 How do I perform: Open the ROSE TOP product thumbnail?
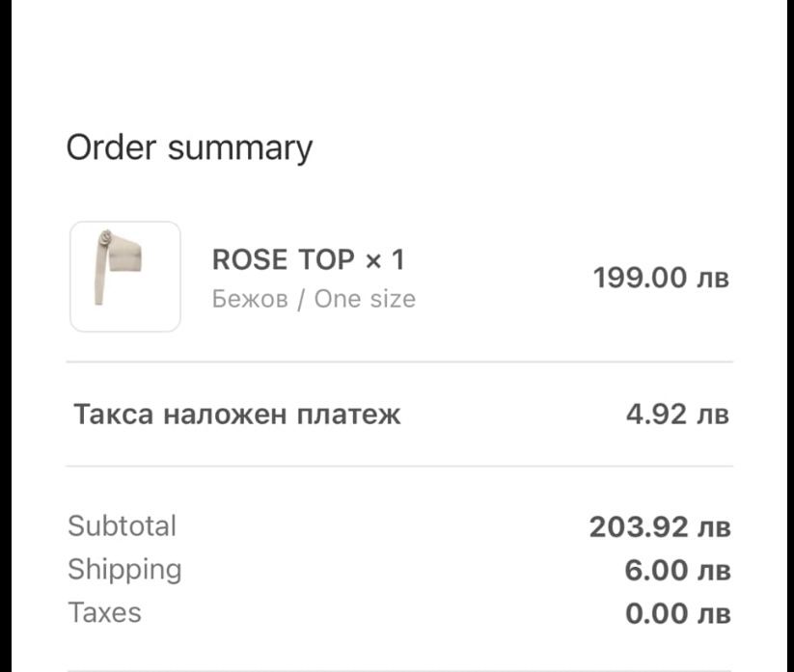tap(125, 277)
